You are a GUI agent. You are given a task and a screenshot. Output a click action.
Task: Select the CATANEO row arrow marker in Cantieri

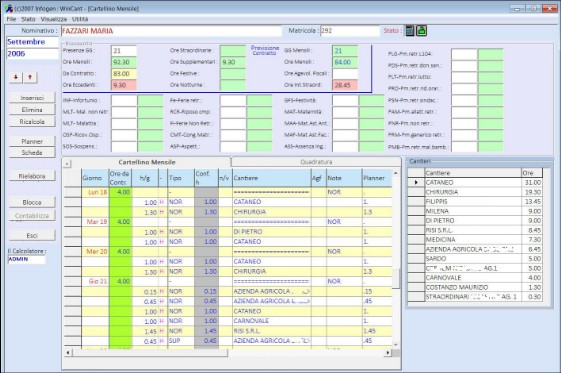pyautogui.click(x=416, y=182)
